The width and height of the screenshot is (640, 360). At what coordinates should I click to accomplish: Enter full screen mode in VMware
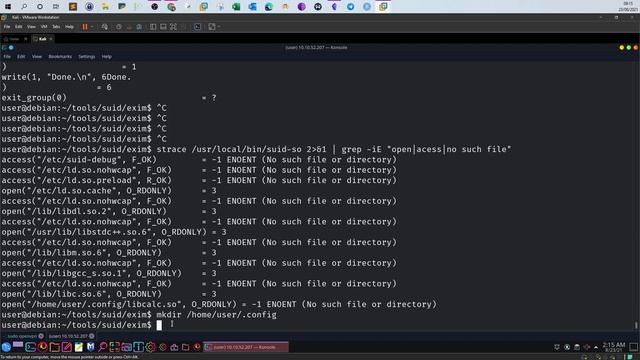pyautogui.click(x=173, y=27)
